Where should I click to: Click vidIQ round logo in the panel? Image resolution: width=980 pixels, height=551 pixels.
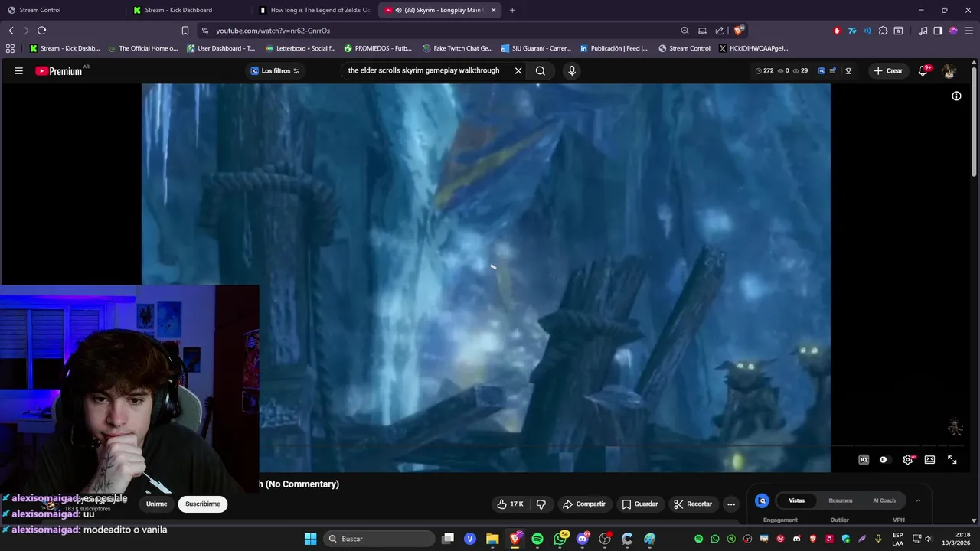762,500
